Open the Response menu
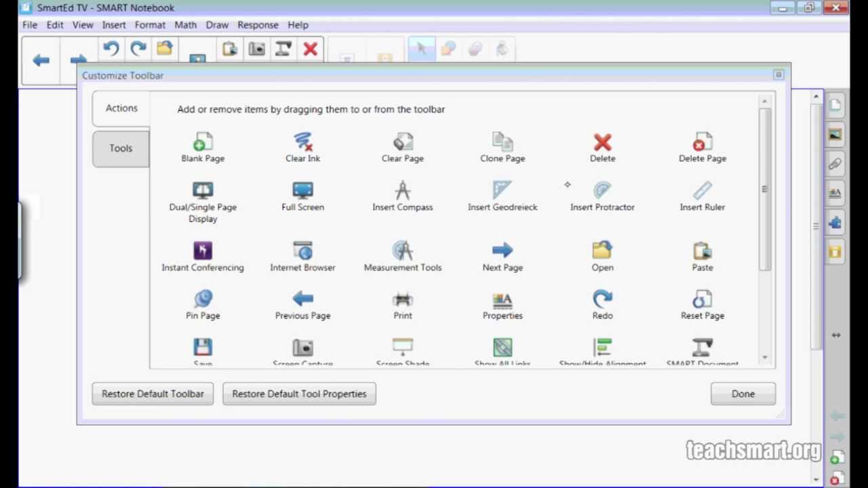The image size is (868, 488). 258,25
